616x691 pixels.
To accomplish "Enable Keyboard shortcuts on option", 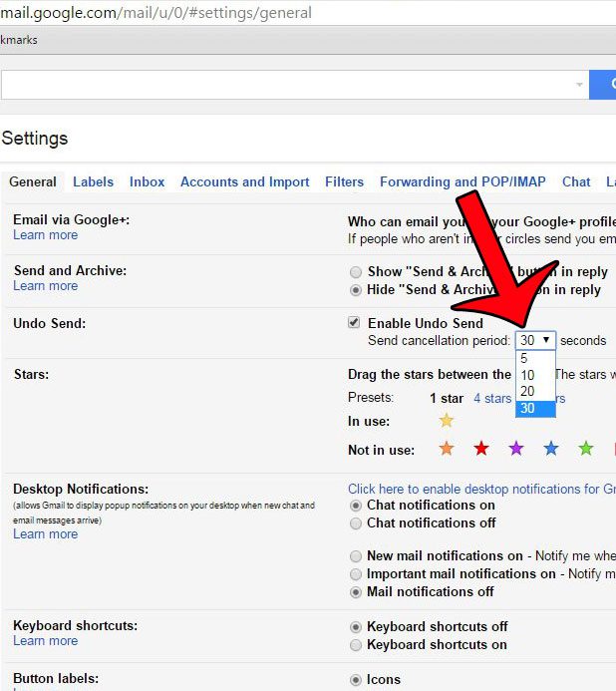I will (x=356, y=644).
